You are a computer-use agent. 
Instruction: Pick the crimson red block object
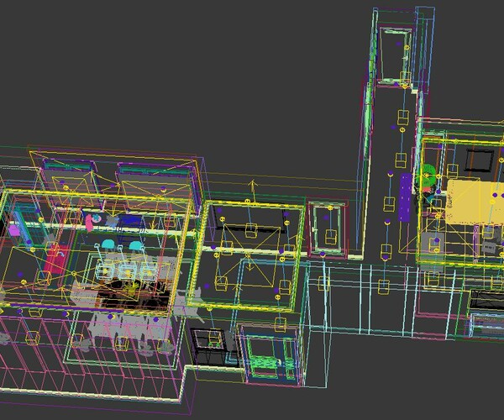coord(56,260)
